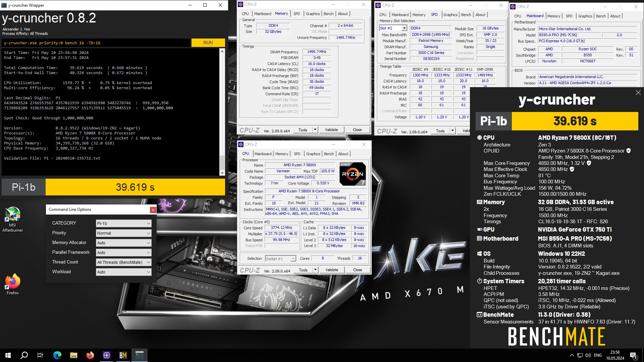This screenshot has width=644, height=362.
Task: Open volume control tray icon
Action: pyautogui.click(x=588, y=355)
